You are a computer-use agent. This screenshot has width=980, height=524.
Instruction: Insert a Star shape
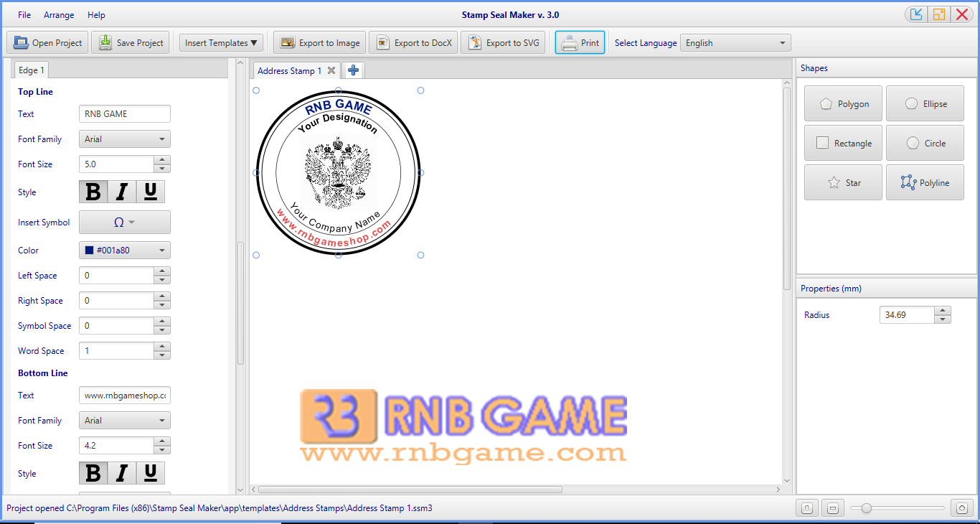tap(843, 183)
